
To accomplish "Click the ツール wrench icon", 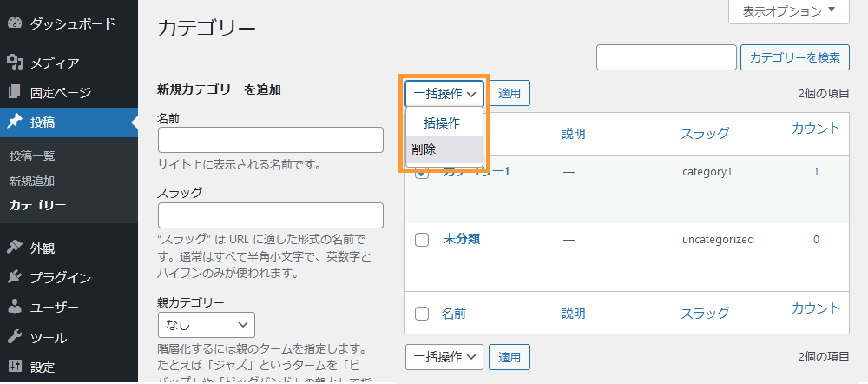I will 15,337.
